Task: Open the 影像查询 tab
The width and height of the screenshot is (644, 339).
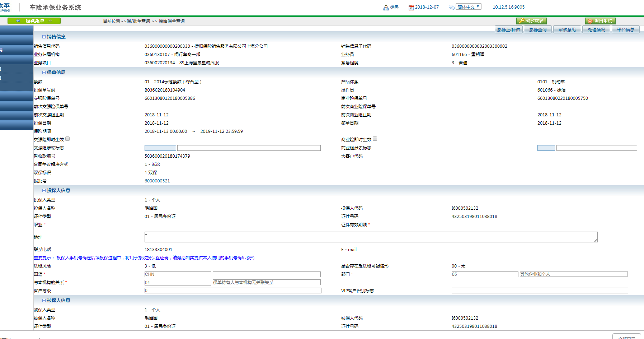Action: pyautogui.click(x=538, y=29)
